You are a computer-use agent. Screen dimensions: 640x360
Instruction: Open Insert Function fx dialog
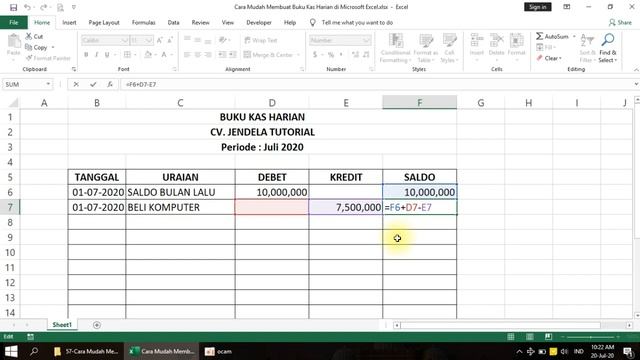(x=110, y=84)
